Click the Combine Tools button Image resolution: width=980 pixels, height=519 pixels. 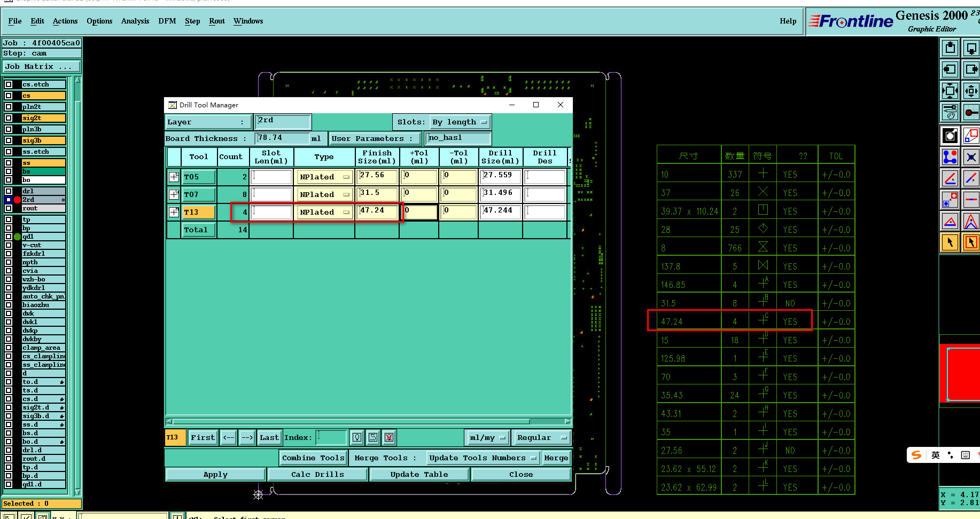[313, 458]
